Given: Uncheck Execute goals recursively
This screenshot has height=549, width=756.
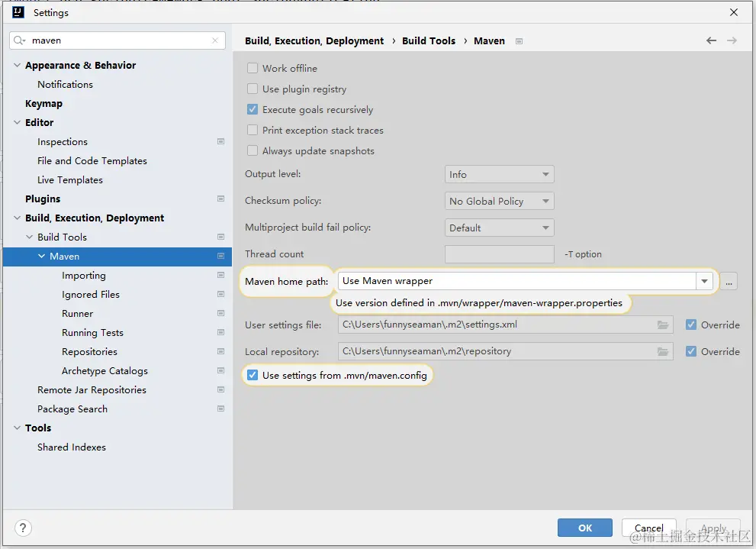Looking at the screenshot, I should (x=253, y=109).
